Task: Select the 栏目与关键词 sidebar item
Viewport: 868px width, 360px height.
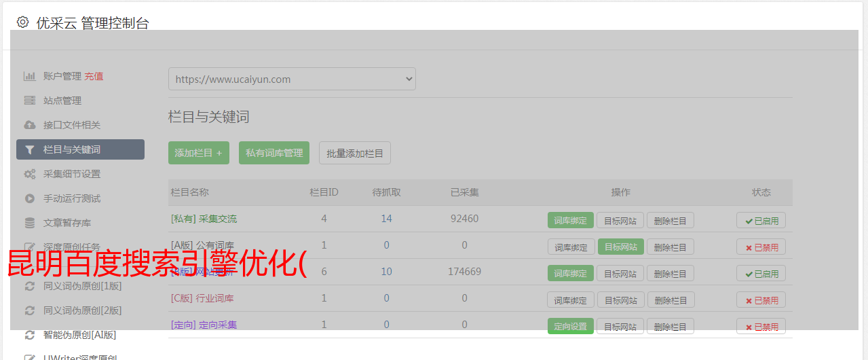Action: point(80,149)
